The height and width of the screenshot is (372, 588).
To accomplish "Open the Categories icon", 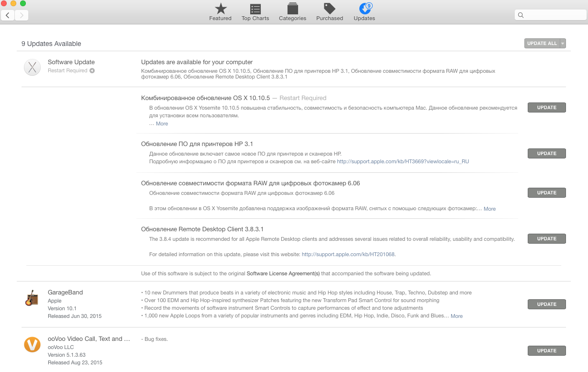I will coord(292,9).
